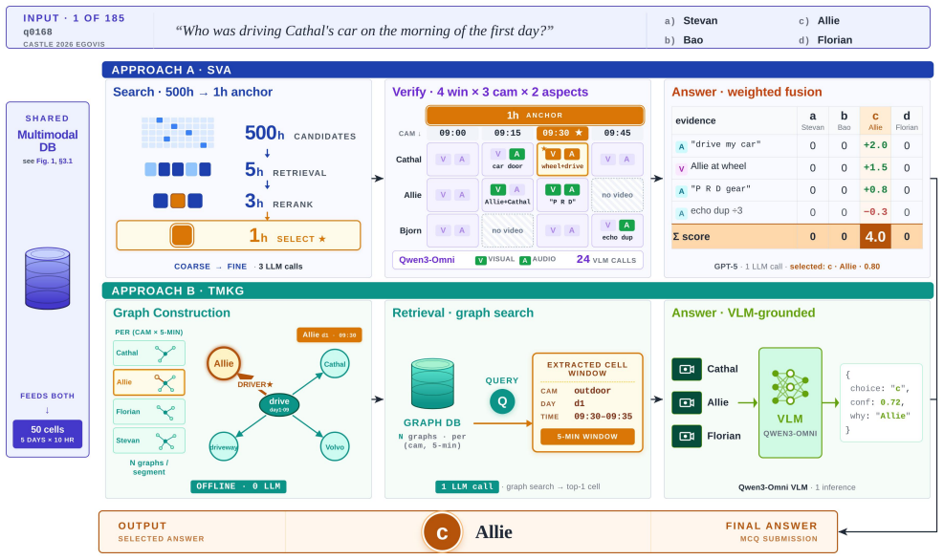Click the orange 1h ANCHOR bar
The width and height of the screenshot is (944, 560).
click(x=535, y=115)
